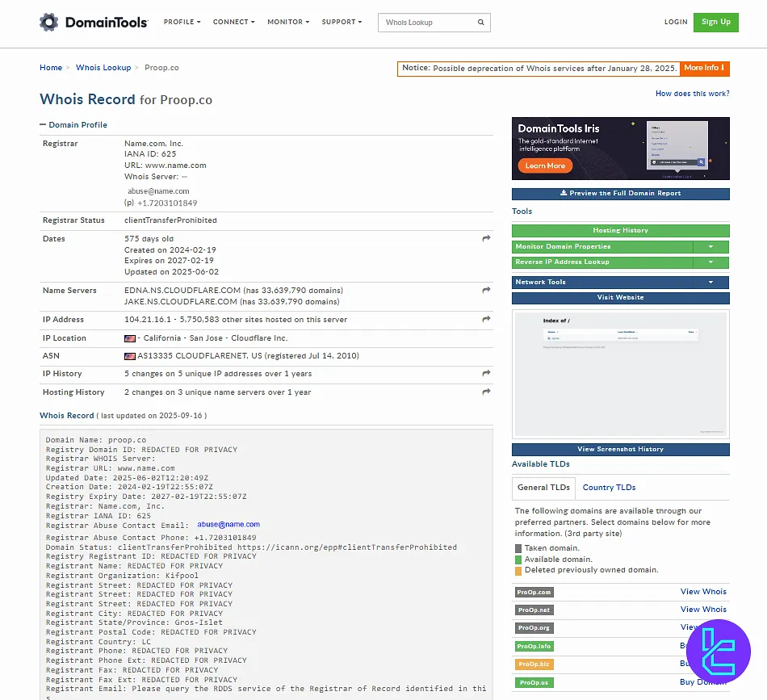Click Preview the Full Domain Report
This screenshot has height=700, width=767.
point(620,194)
